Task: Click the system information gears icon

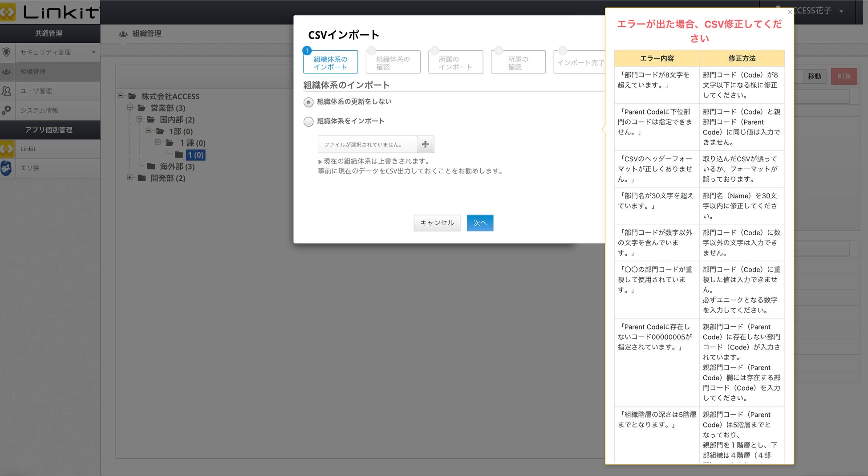Action: 7,110
